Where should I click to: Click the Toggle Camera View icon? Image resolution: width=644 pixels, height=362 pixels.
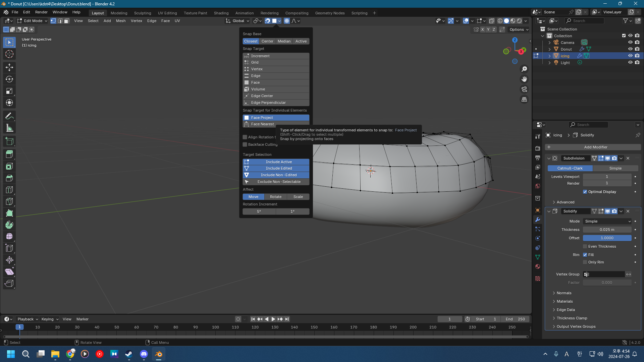pos(524,89)
